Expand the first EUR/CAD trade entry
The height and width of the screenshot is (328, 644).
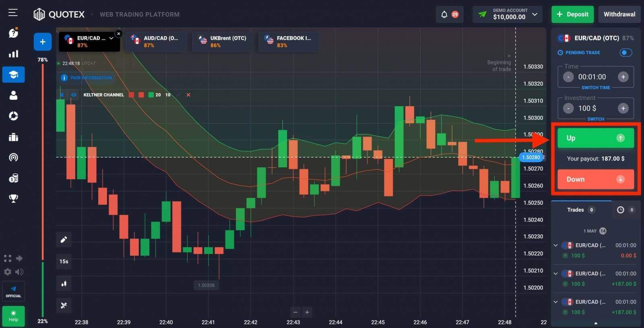click(556, 245)
